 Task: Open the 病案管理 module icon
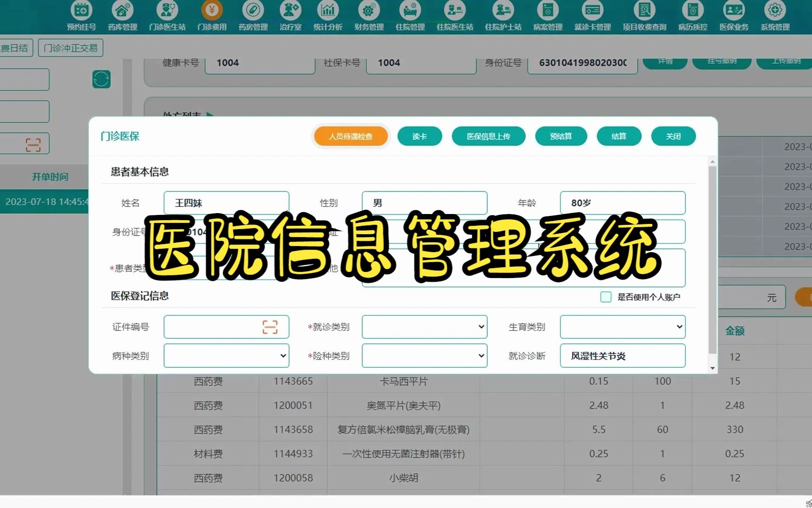pyautogui.click(x=548, y=10)
